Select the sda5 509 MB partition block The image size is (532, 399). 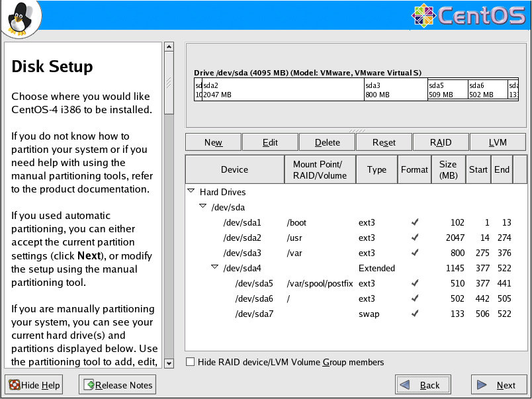point(447,90)
